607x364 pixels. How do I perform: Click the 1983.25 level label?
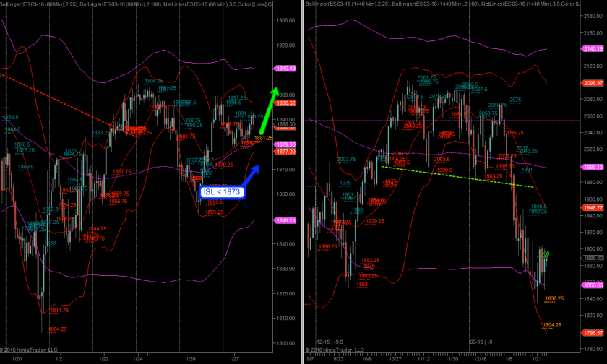pos(493,176)
